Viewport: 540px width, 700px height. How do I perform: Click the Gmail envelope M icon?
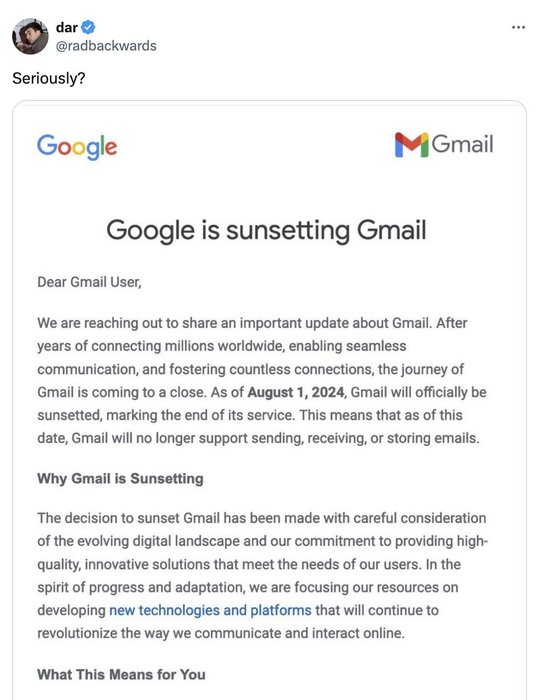click(411, 145)
